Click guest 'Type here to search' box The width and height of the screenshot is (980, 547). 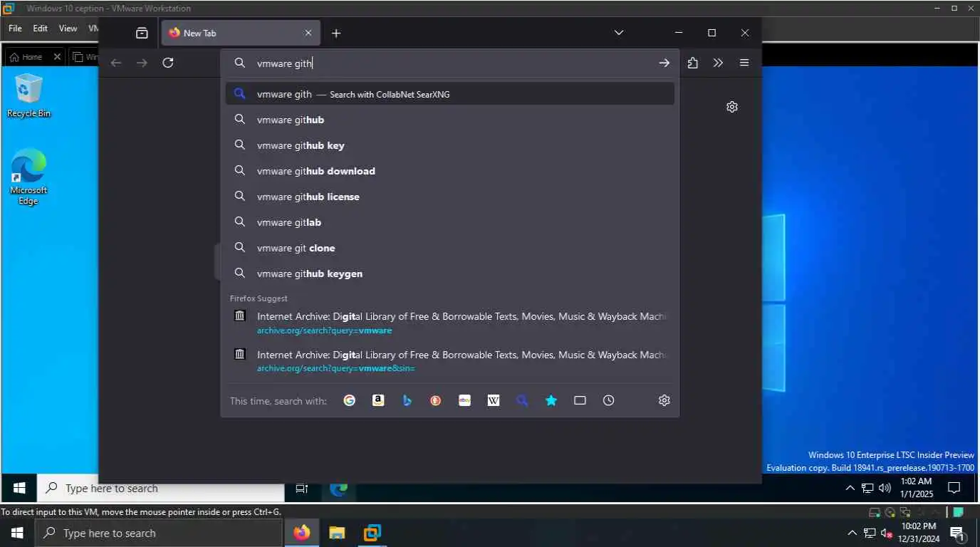[161, 488]
